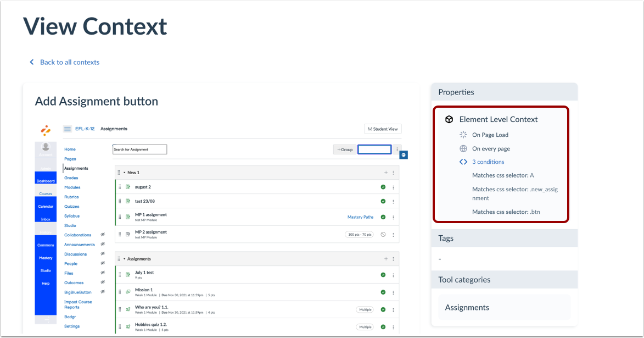Click the hidden-eye icon beside Collaborations
This screenshot has width=644, height=338.
[103, 234]
